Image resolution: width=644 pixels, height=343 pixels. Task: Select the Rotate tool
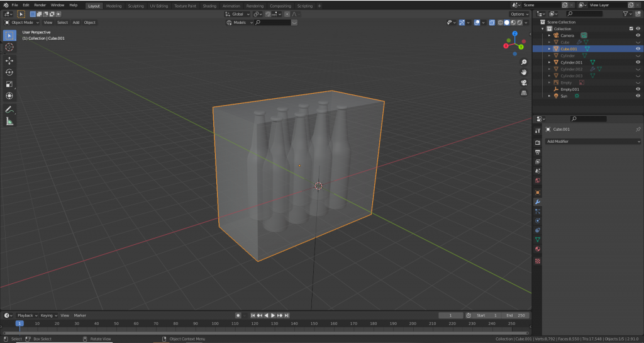point(9,72)
